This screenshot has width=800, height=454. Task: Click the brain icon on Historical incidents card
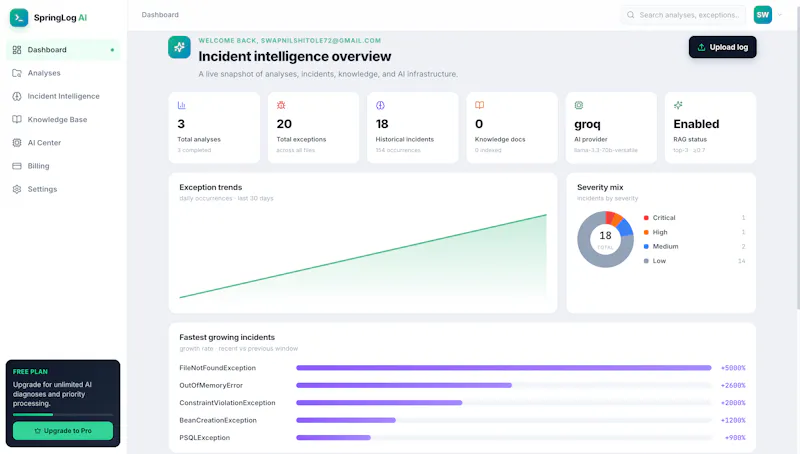point(380,105)
